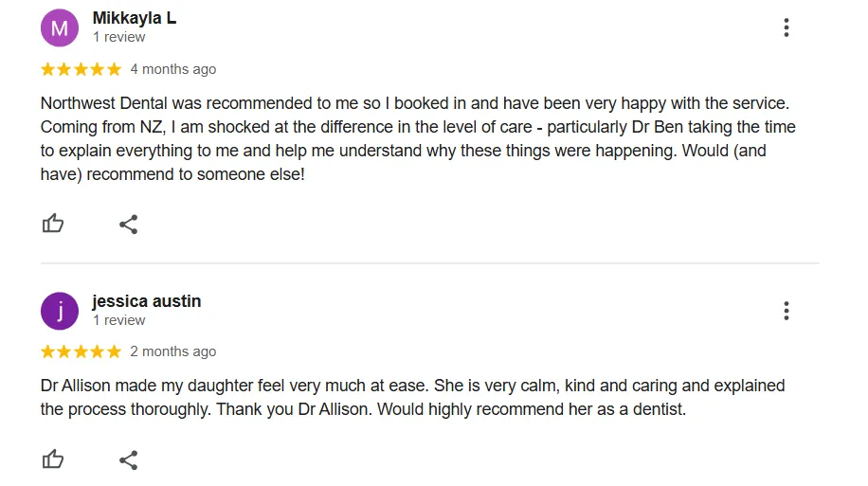Click Mikkayla L's purple M avatar
Image resolution: width=868 pixels, height=486 pixels.
[60, 27]
